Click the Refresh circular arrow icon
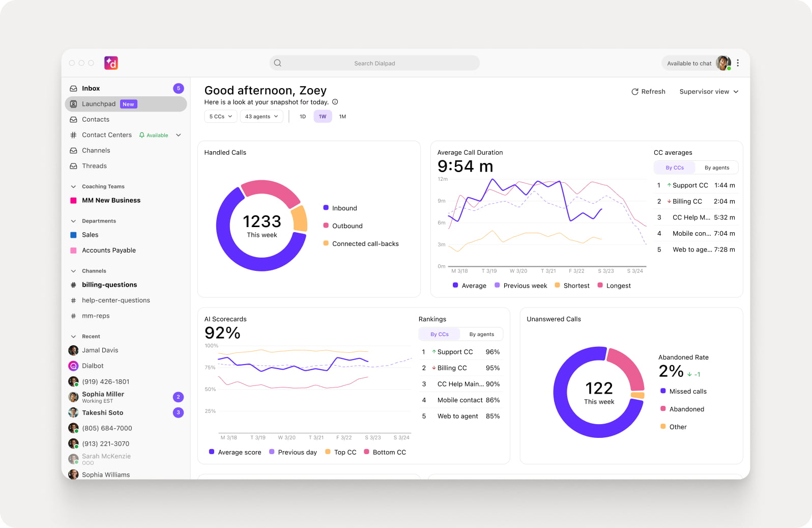This screenshot has height=528, width=812. [x=635, y=92]
